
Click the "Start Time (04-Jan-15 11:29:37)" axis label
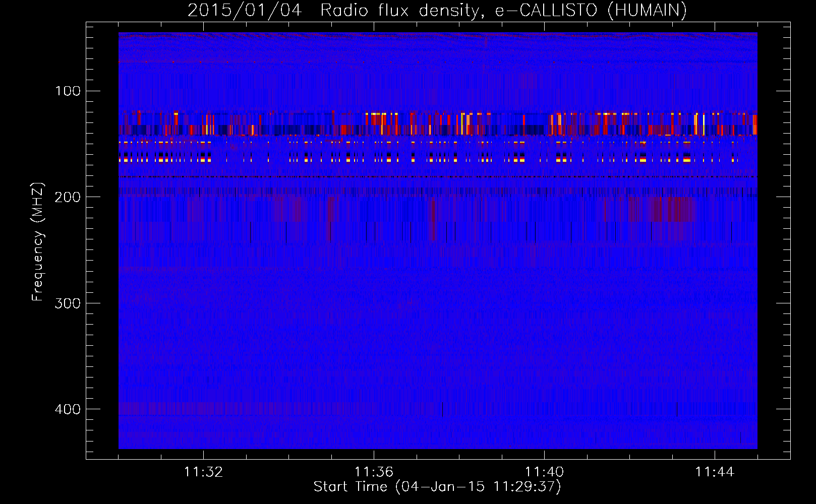click(x=437, y=487)
